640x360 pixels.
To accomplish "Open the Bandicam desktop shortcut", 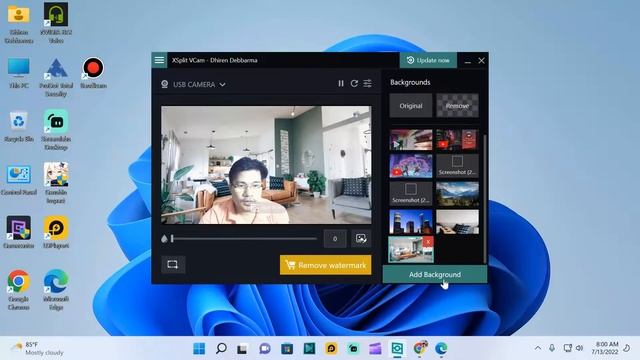I will pos(93,73).
